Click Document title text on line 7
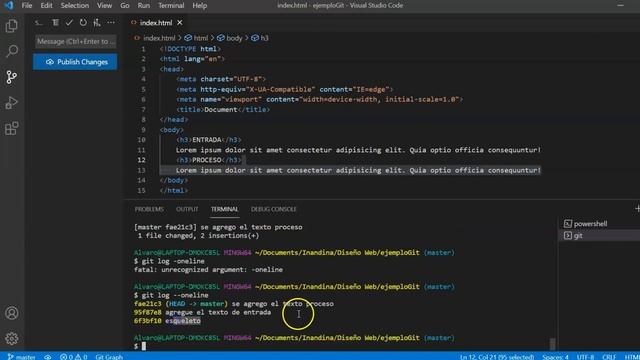 tap(221, 109)
